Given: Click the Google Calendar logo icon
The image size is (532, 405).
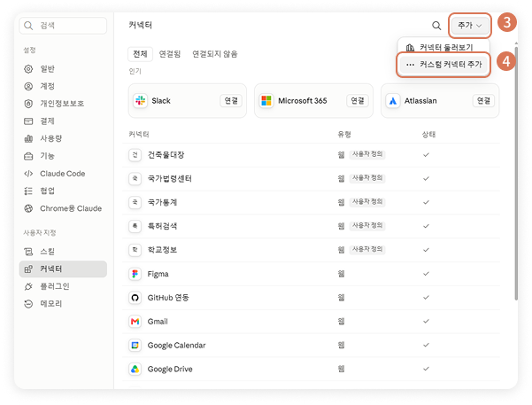Looking at the screenshot, I should coord(135,346).
